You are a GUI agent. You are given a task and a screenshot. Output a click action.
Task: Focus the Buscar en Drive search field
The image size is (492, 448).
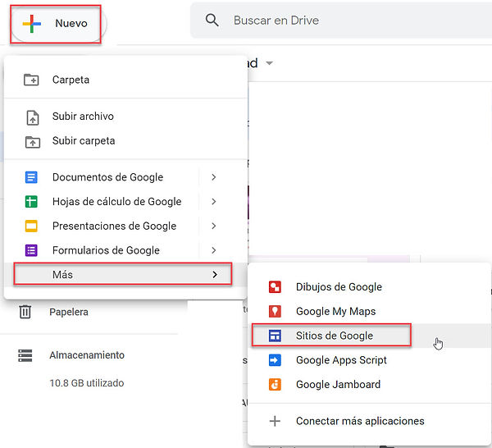(x=342, y=21)
